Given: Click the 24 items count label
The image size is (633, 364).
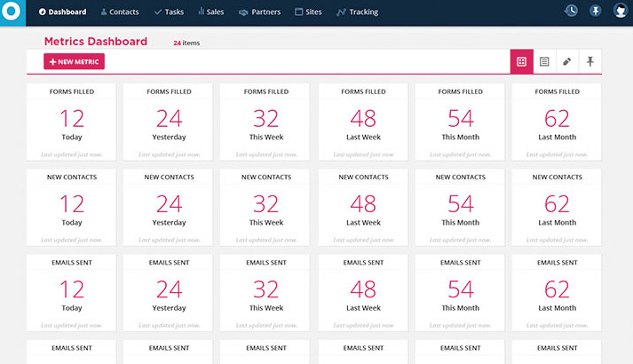Looking at the screenshot, I should click(186, 43).
